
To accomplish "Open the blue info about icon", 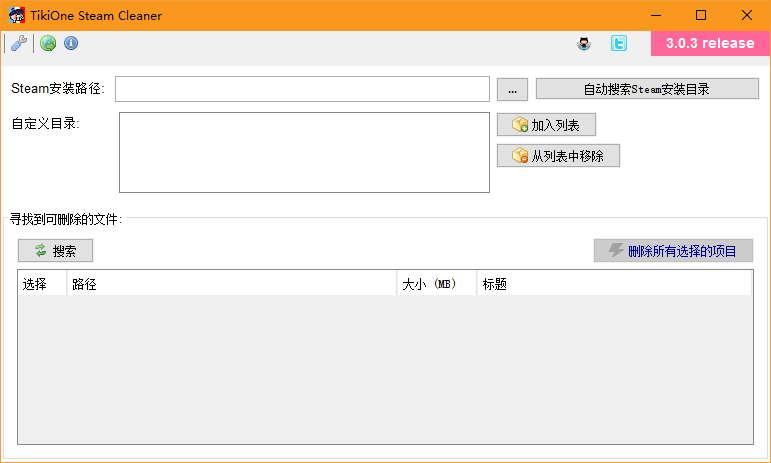I will [71, 43].
